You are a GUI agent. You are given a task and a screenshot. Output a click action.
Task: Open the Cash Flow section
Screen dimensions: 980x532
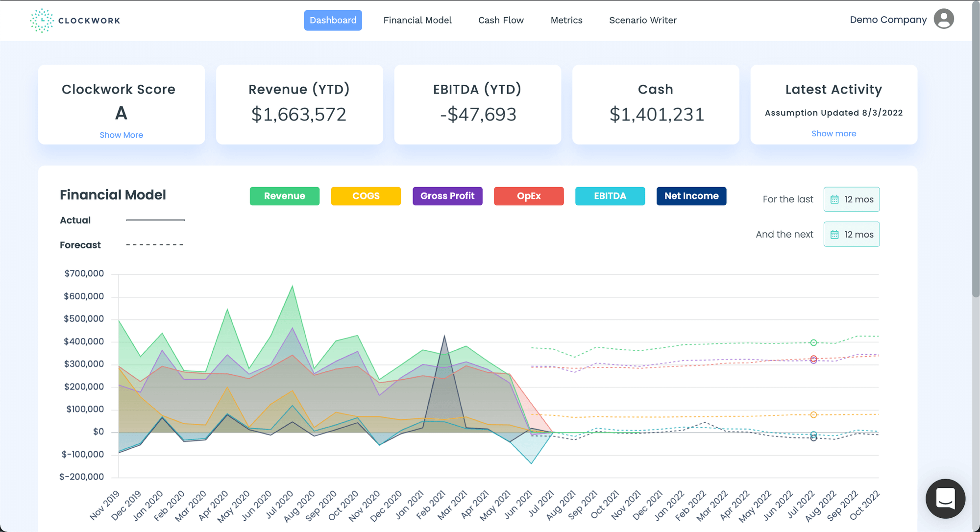pyautogui.click(x=501, y=20)
